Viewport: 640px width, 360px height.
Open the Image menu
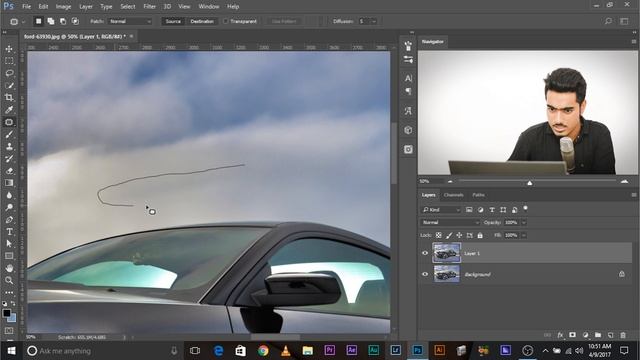pyautogui.click(x=63, y=7)
